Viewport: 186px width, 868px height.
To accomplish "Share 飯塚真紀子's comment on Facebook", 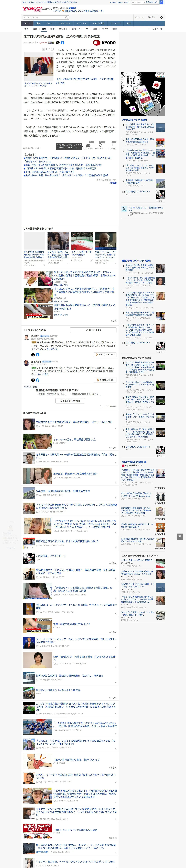I will (38, 380).
